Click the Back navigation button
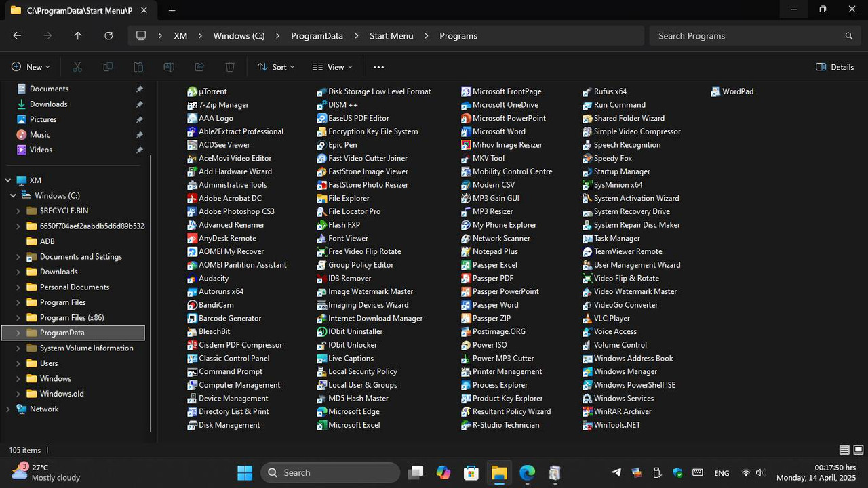Screen dimensions: 868x488 tap(16, 35)
